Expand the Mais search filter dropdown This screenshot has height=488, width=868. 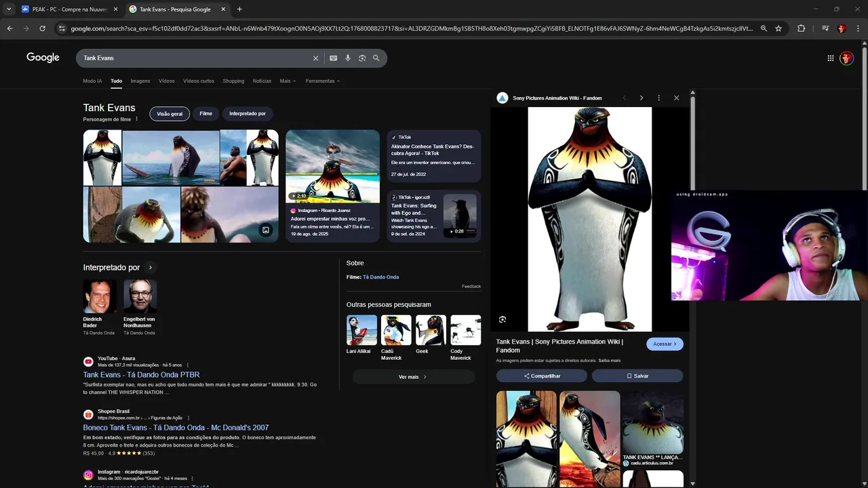point(288,81)
